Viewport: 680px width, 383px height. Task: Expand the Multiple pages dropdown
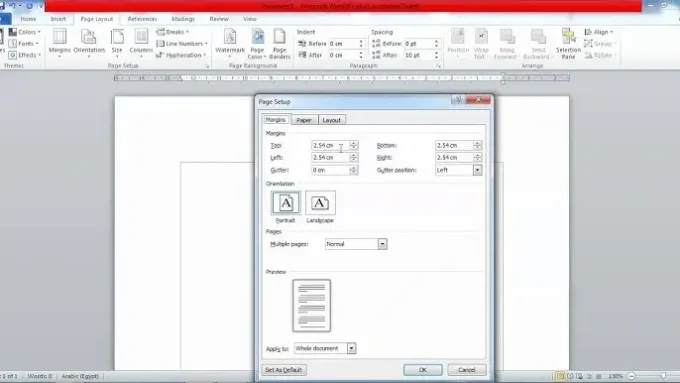(x=382, y=244)
